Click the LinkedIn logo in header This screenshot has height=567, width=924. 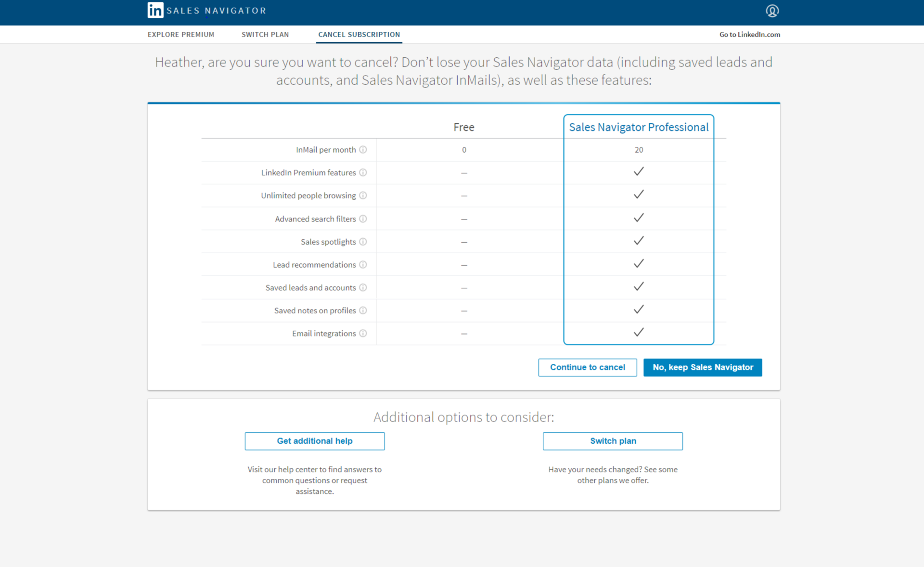click(x=155, y=10)
